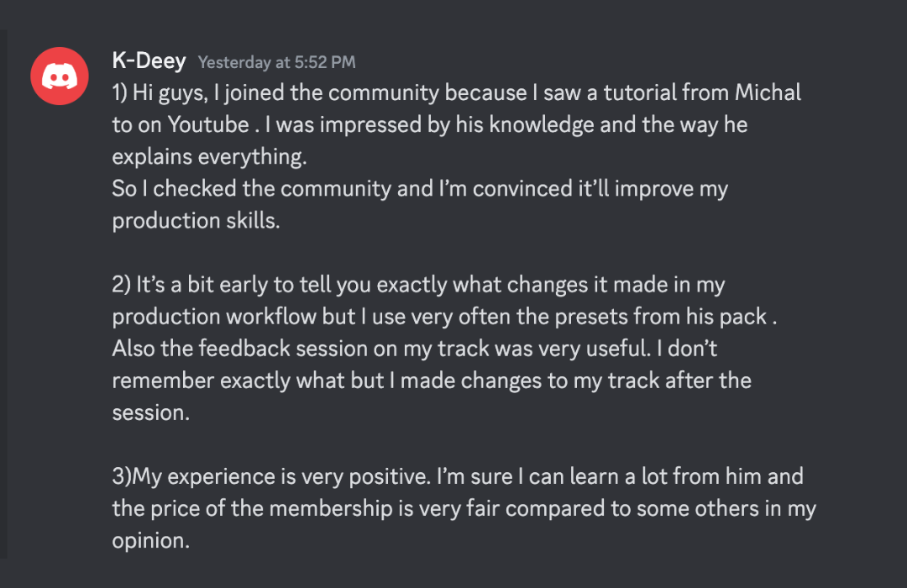Screen dimensions: 907x588
Task: Open the K-Deey username profile popup
Action: [149, 60]
